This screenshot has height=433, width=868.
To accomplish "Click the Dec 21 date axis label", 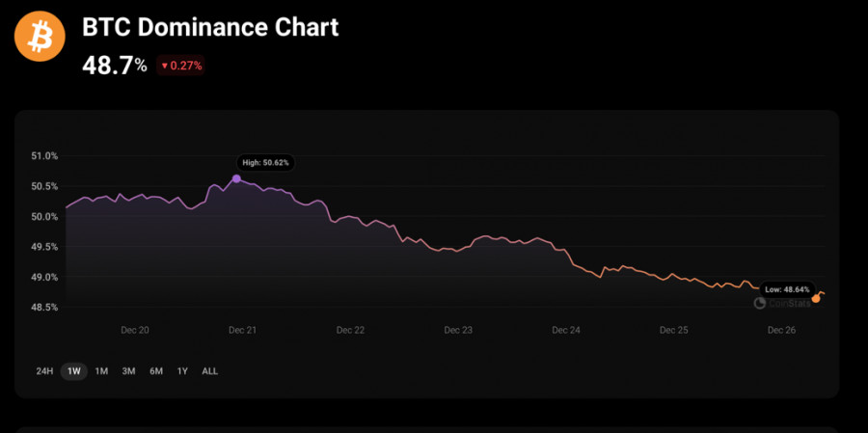I will pos(242,330).
